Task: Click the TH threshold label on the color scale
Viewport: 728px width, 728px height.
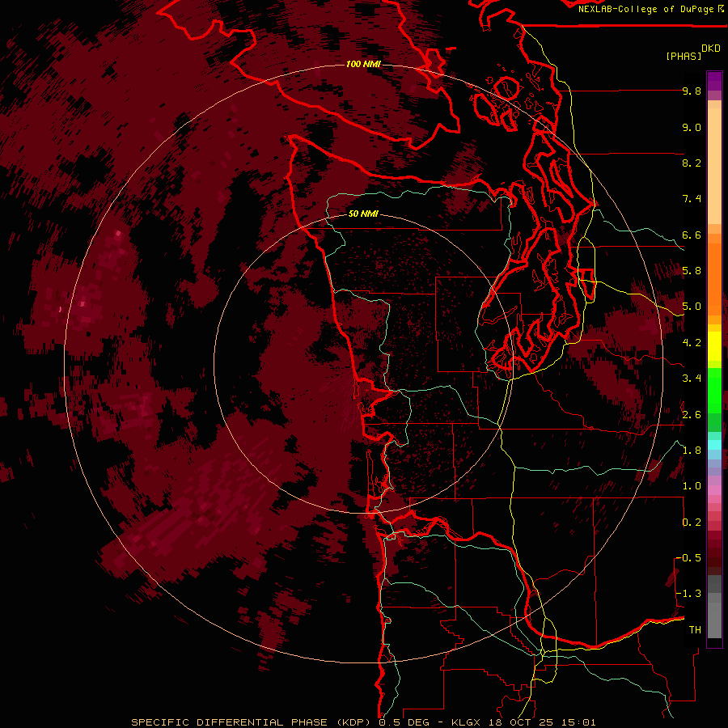Action: [x=695, y=630]
